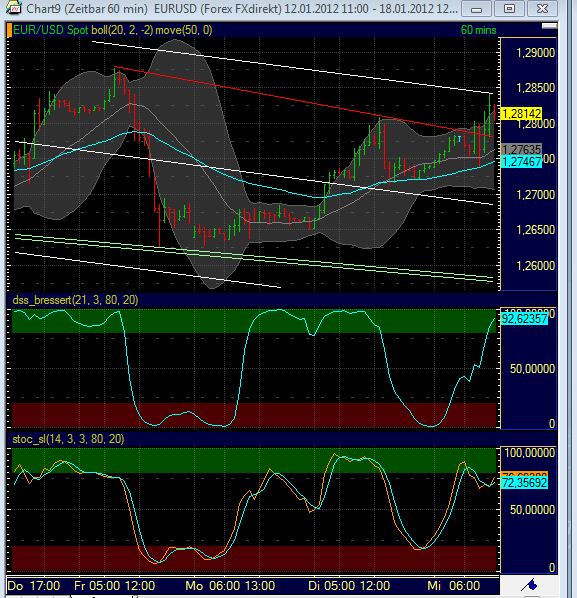Click the Fr 05:00 time axis label
Screen dimensions: 577x598
coord(97,586)
